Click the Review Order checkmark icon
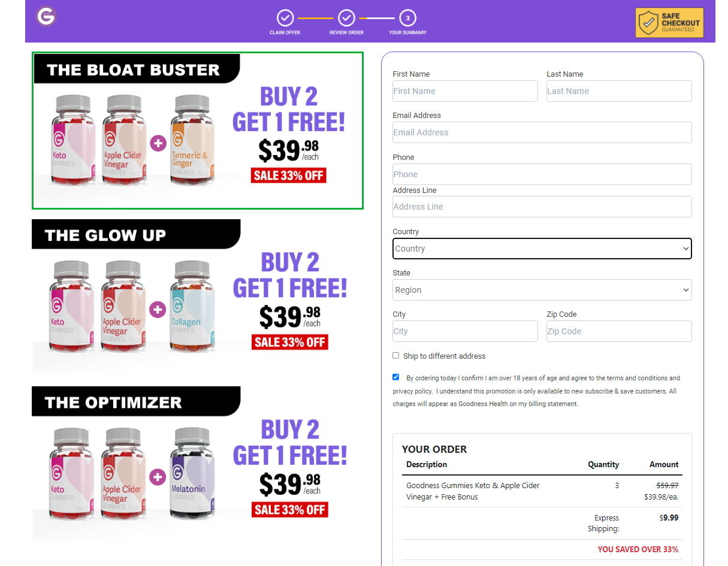This screenshot has width=728, height=566. 346,19
